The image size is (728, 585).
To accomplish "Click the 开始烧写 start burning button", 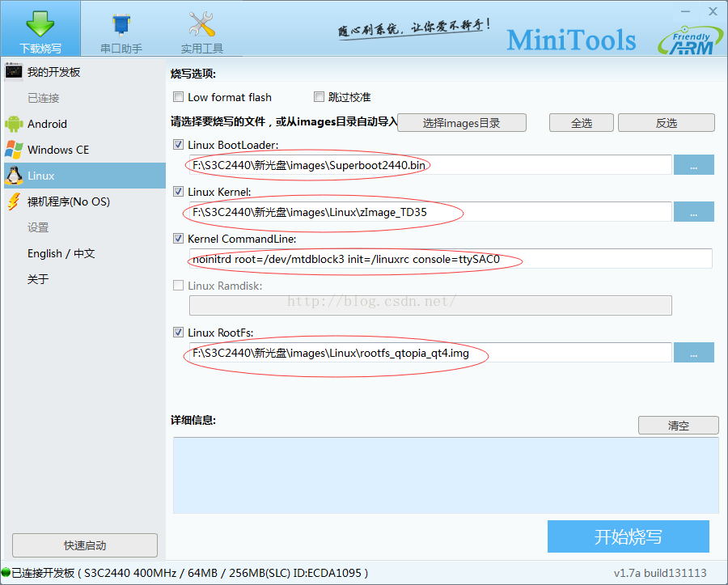I will click(x=629, y=536).
